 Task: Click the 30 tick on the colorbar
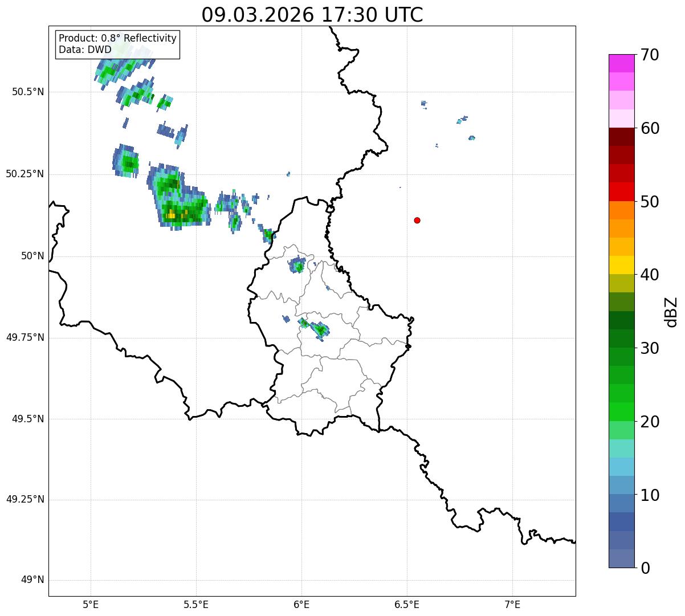pos(650,348)
